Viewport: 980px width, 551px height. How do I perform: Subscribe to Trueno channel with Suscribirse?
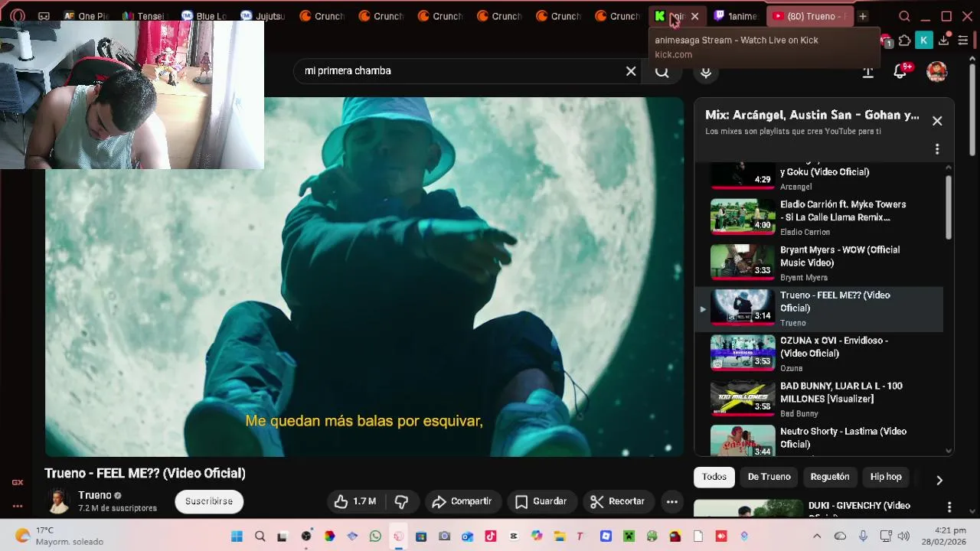pyautogui.click(x=209, y=501)
